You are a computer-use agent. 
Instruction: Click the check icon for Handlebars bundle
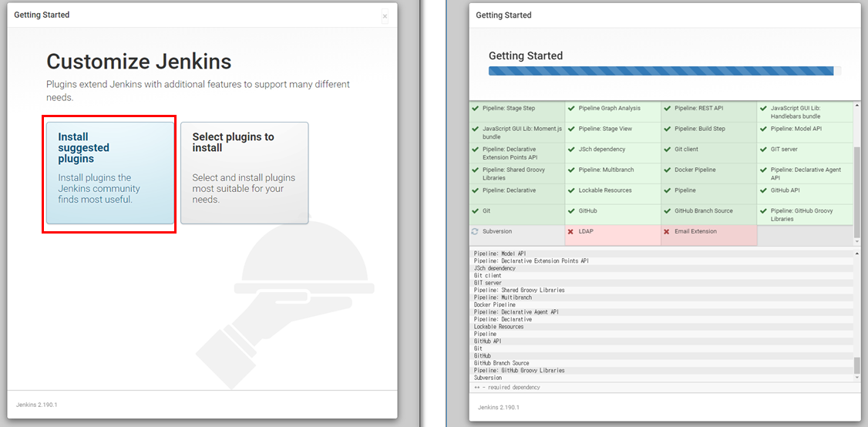763,109
